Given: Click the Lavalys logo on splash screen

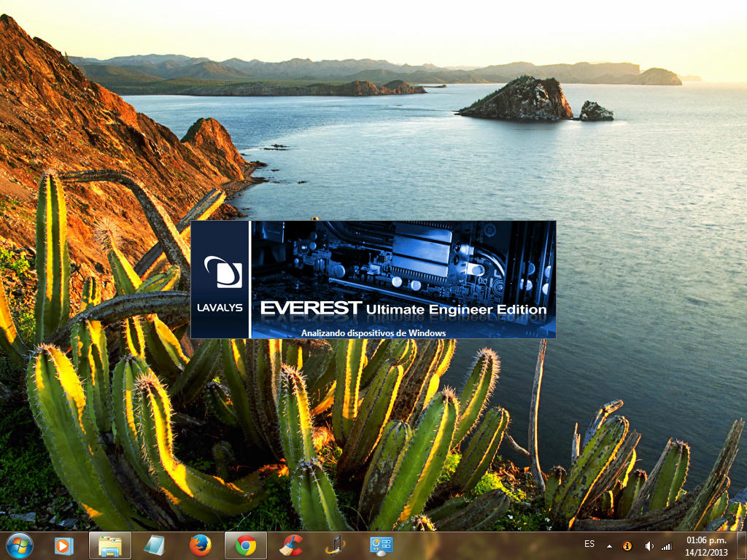Looking at the screenshot, I should 222,272.
